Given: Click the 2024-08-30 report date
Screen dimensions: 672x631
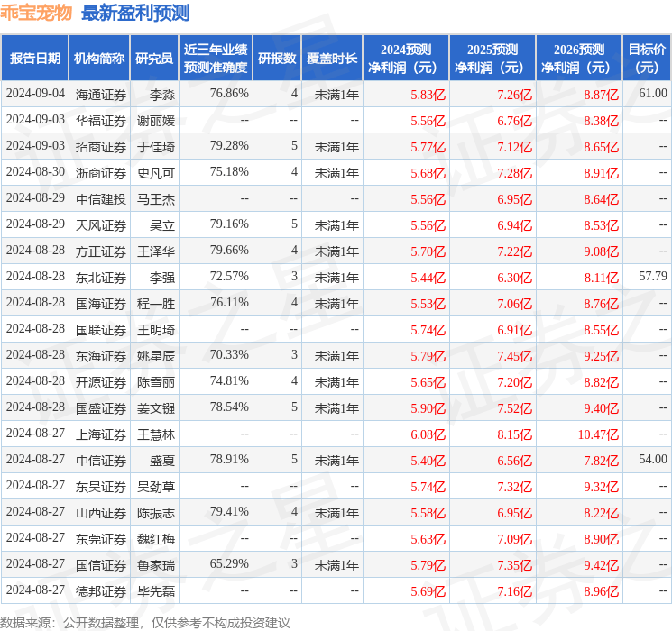Looking at the screenshot, I should point(35,171).
